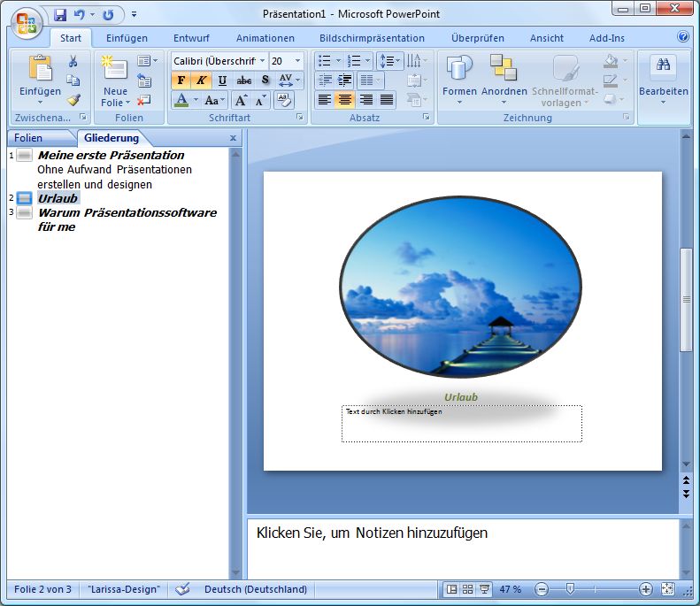
Task: Clear all text formatting icon
Action: tap(284, 100)
